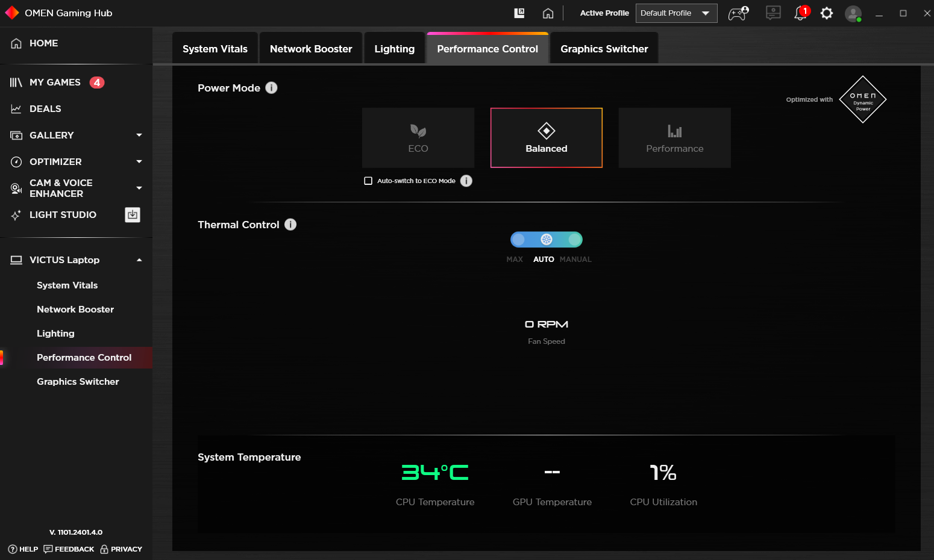Select the Performance power mode
The height and width of the screenshot is (560, 934).
click(675, 138)
